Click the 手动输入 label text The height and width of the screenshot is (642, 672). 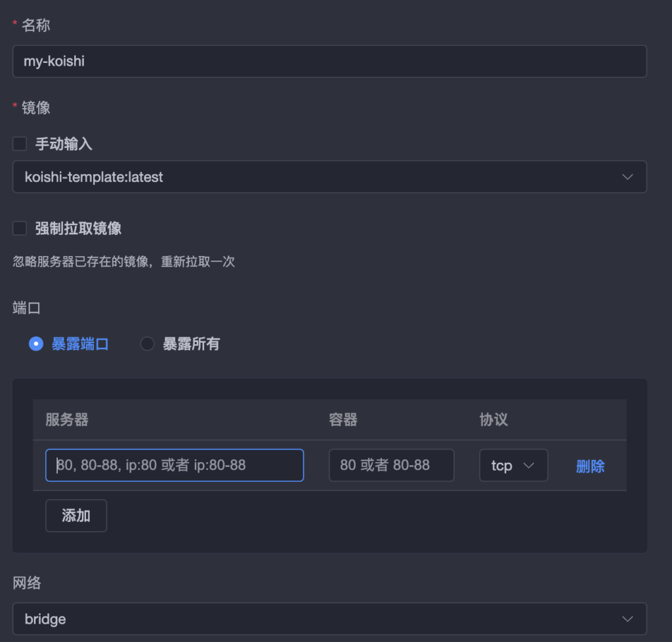[64, 144]
